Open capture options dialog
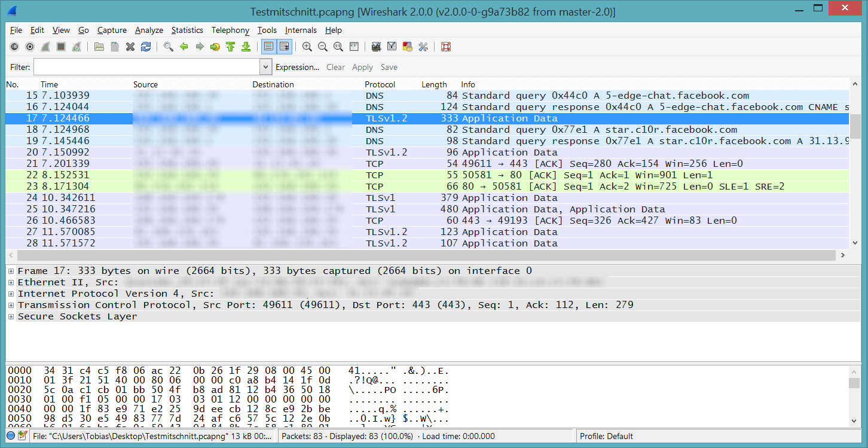This screenshot has height=448, width=868. pos(29,47)
